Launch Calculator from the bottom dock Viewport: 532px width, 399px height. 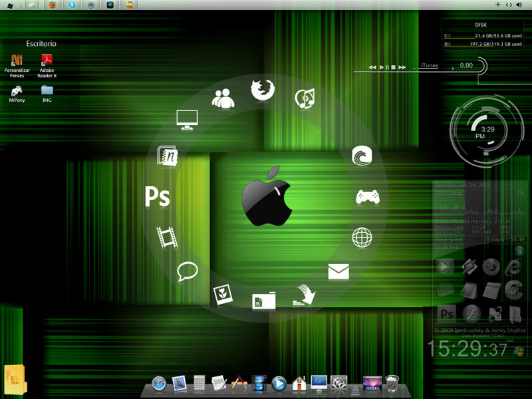pyautogui.click(x=199, y=384)
